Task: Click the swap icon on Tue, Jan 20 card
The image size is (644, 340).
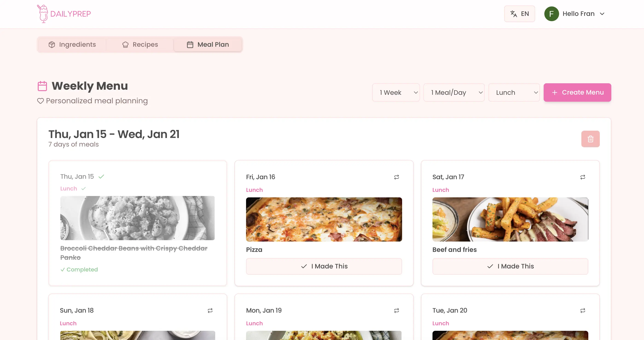Action: coord(583,310)
